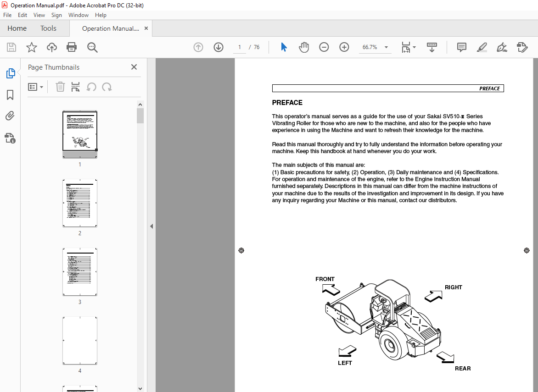This screenshot has height=392, width=538.
Task: Open the sign document pen icon
Action: click(x=502, y=47)
